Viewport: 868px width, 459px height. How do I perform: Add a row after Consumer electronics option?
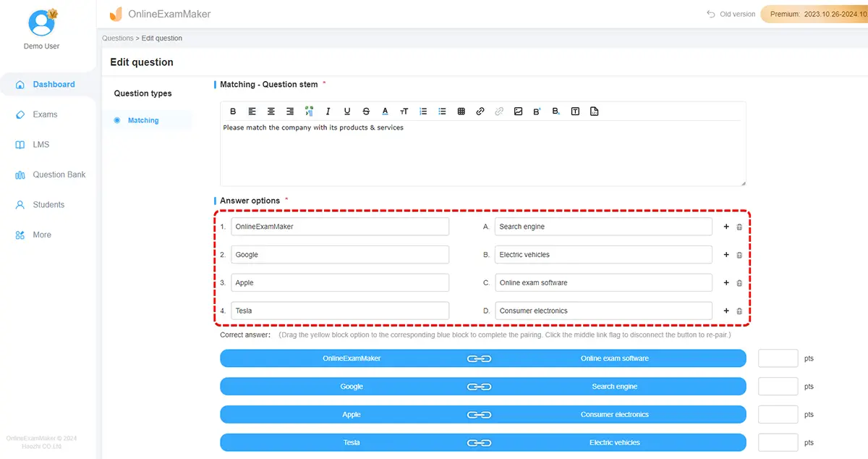click(x=726, y=311)
